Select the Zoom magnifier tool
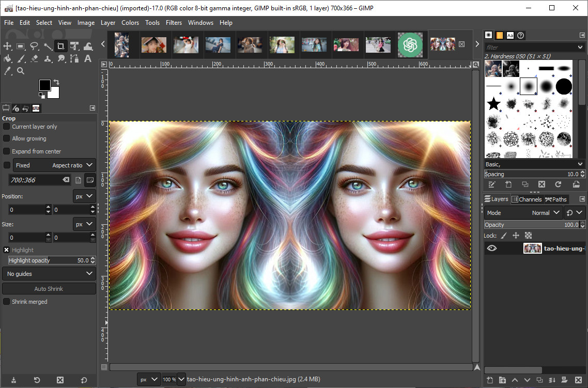 (x=21, y=71)
